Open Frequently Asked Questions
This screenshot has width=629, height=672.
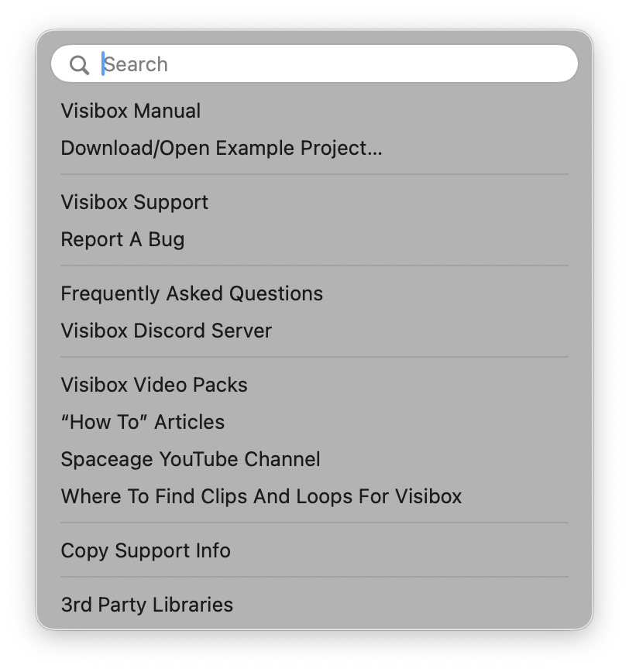click(192, 293)
